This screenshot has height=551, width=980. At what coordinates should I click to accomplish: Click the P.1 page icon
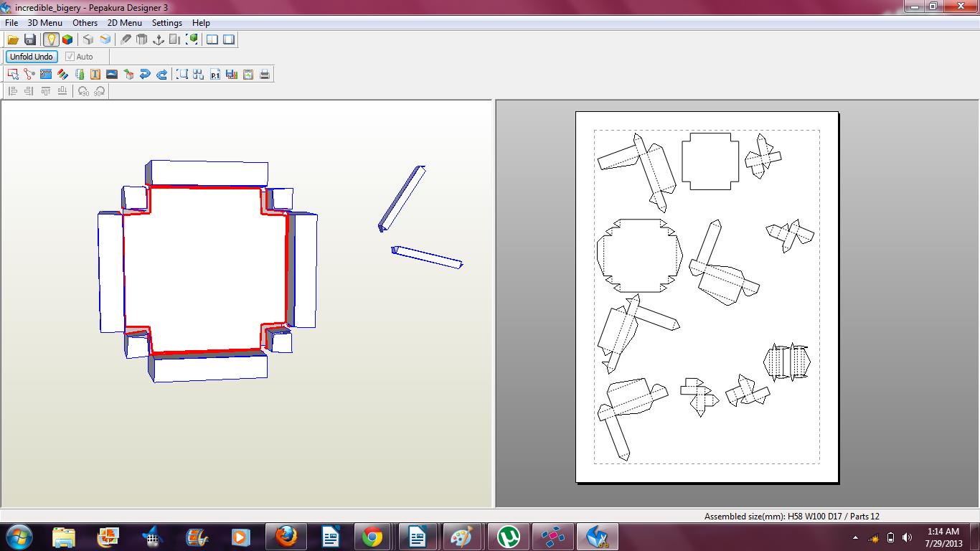pyautogui.click(x=215, y=74)
